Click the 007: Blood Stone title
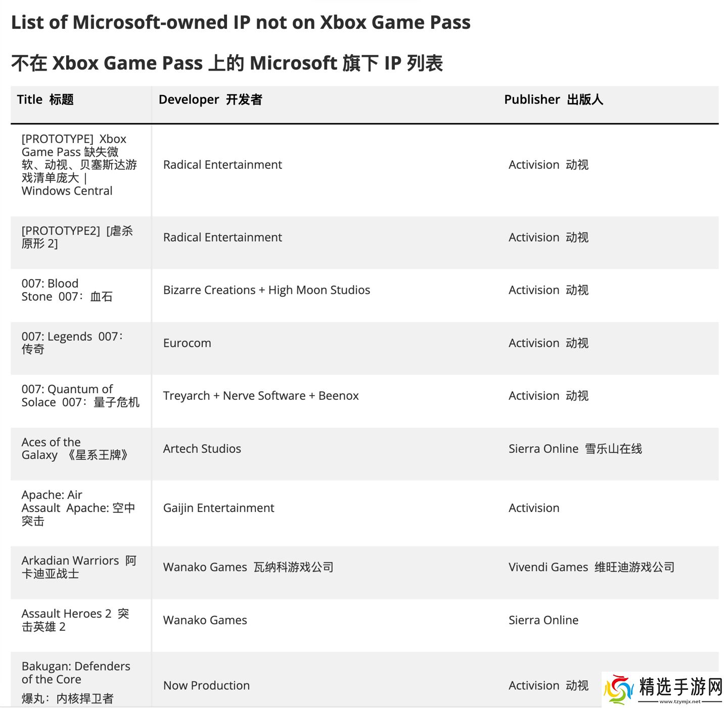The width and height of the screenshot is (728, 708). 67,290
